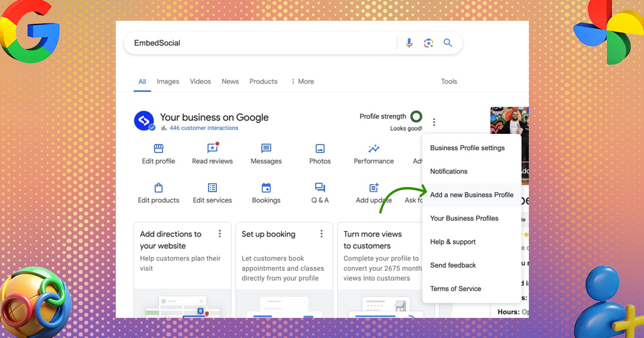This screenshot has width=644, height=338.
Task: Open three-dot menu beside Profile strength
Action: 434,122
